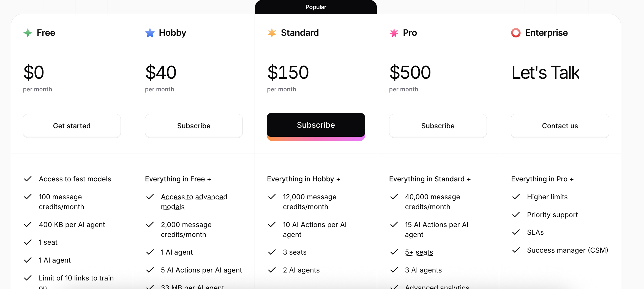
Task: Click the pink starburst icon beside Pro
Action: [394, 33]
